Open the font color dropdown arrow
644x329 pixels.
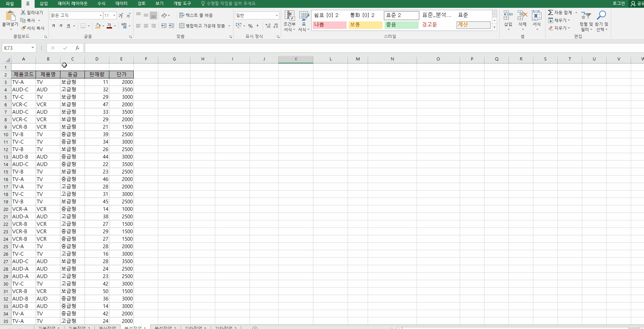pyautogui.click(x=115, y=26)
